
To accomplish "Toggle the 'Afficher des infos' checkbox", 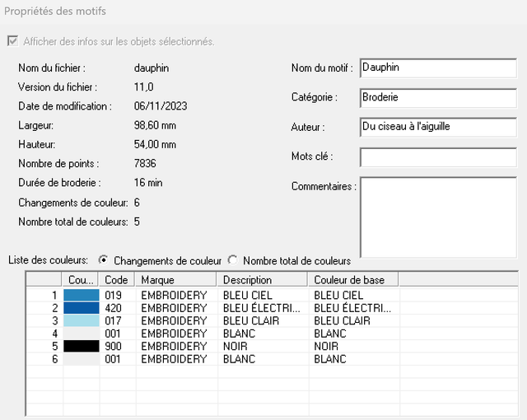I will pos(12,42).
